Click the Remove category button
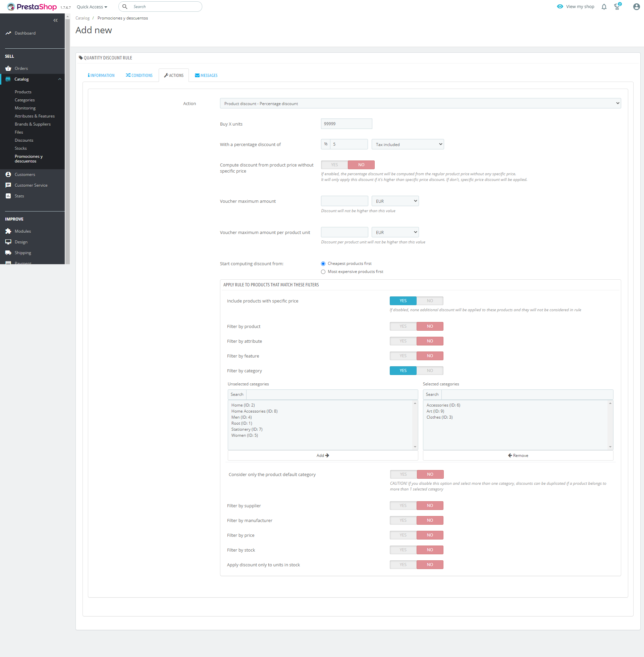This screenshot has height=657, width=644. [518, 456]
